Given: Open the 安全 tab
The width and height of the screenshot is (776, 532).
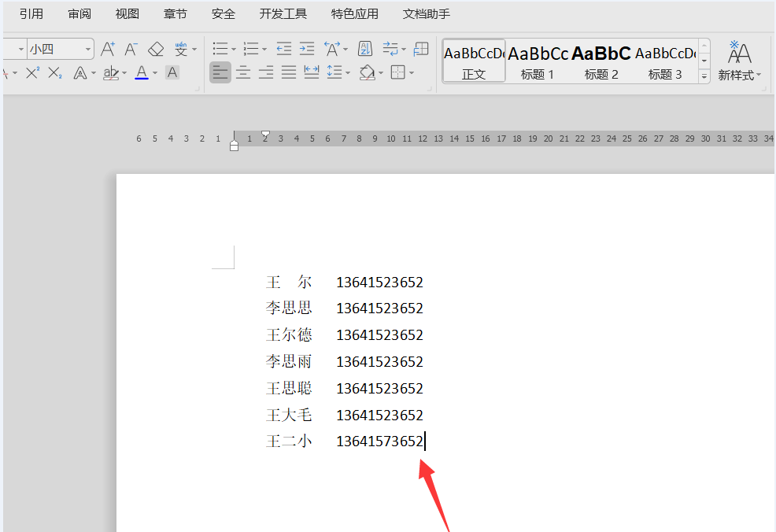Looking at the screenshot, I should 224,14.
